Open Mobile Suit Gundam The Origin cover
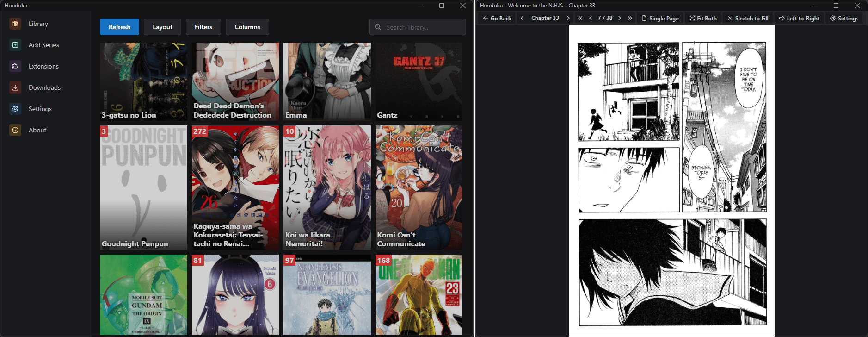Image resolution: width=868 pixels, height=337 pixels. (x=143, y=295)
